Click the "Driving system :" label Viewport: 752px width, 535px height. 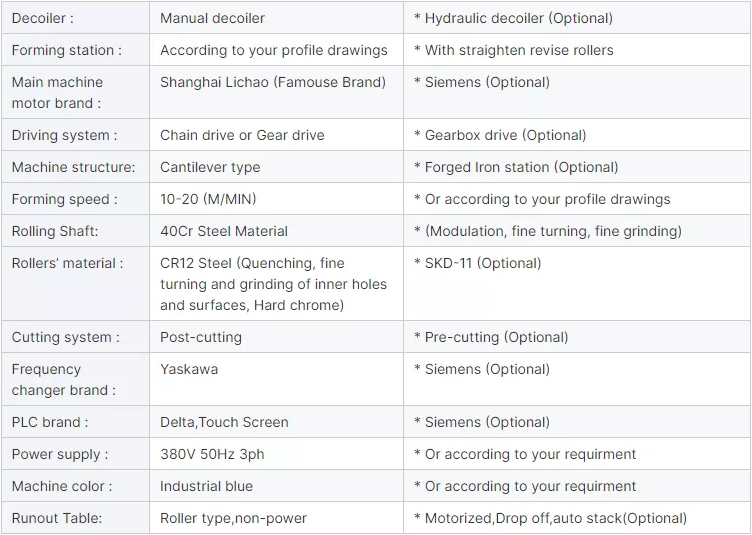[x=64, y=135]
